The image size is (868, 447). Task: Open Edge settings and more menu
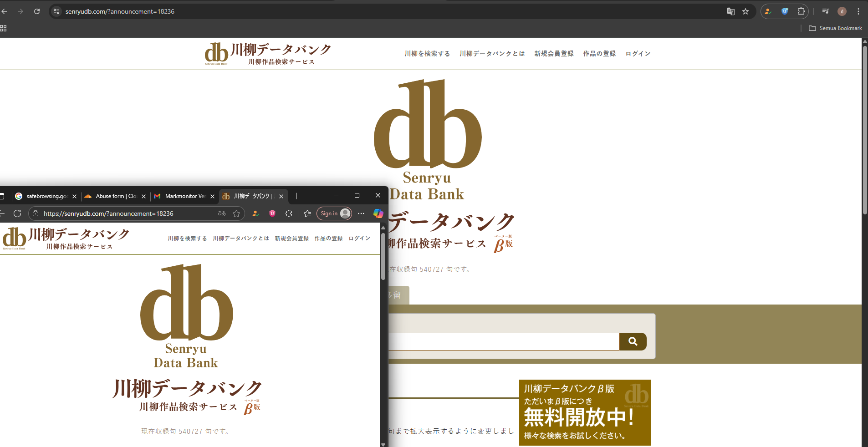(361, 213)
